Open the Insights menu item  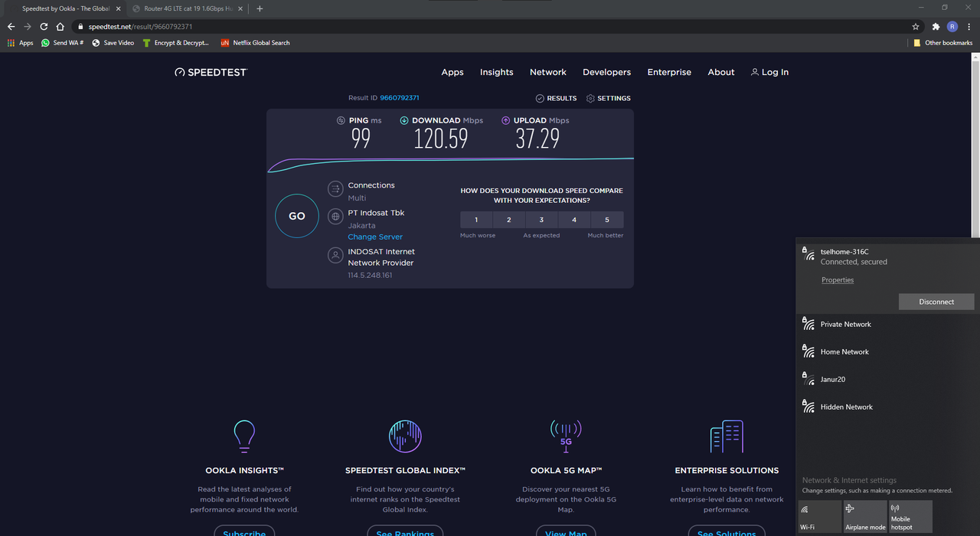pyautogui.click(x=496, y=72)
